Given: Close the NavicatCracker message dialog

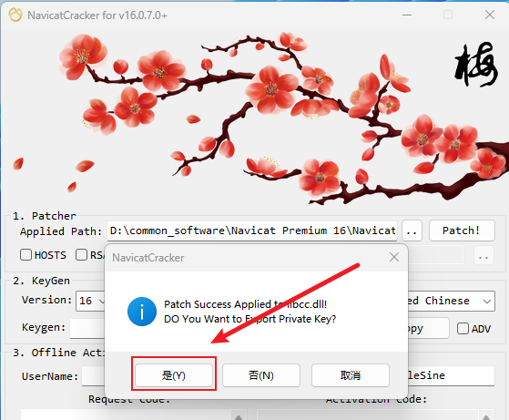Looking at the screenshot, I should point(394,257).
